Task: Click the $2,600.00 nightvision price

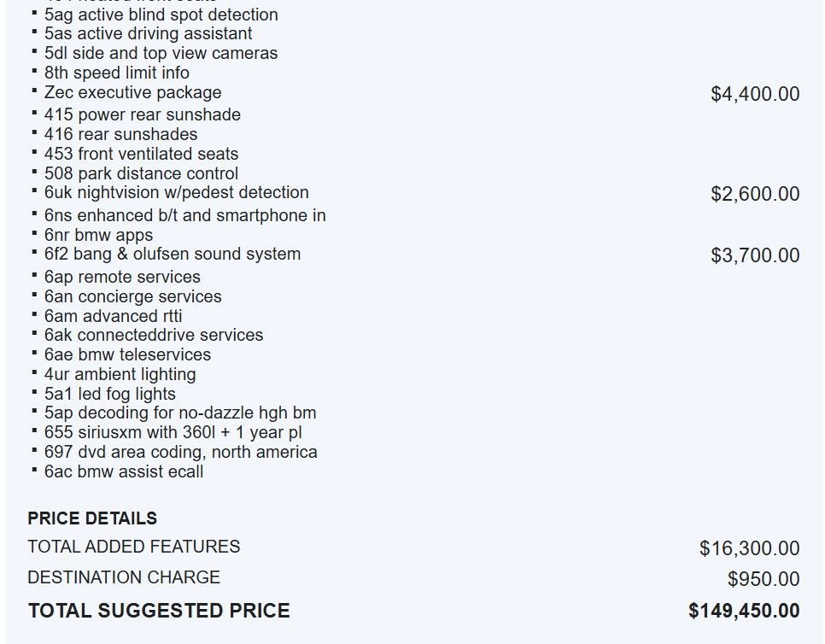Action: [x=755, y=194]
